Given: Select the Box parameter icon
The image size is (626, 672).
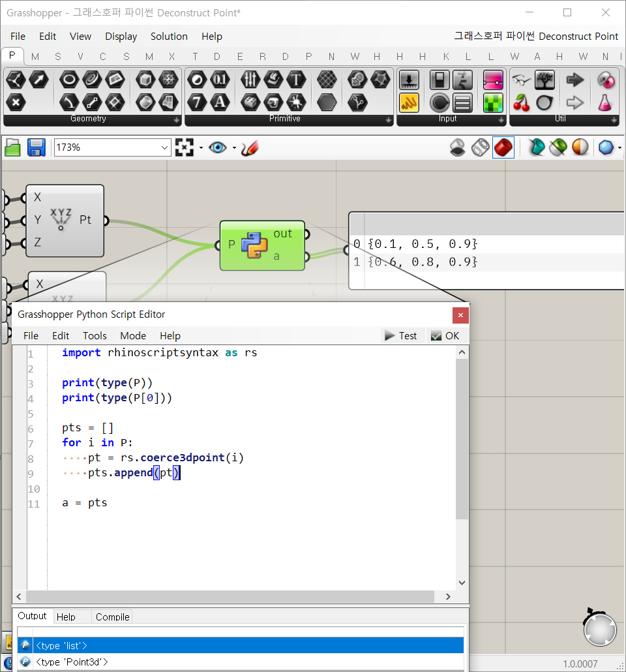Looking at the screenshot, I should [x=145, y=80].
